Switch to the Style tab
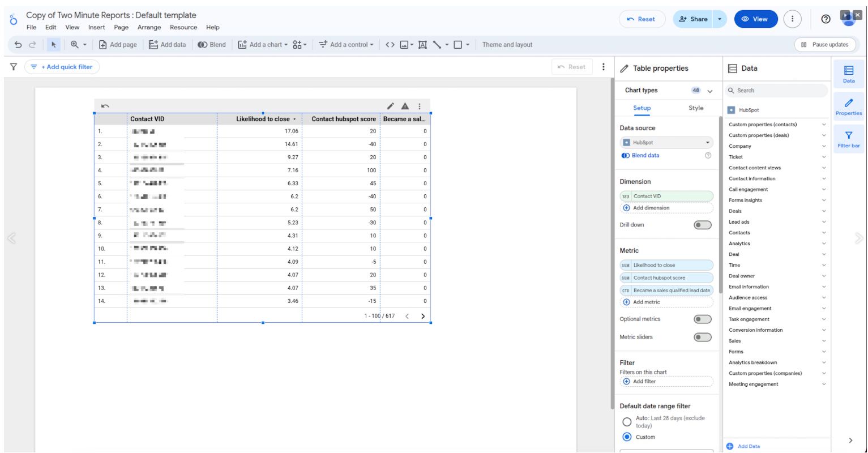 (696, 108)
